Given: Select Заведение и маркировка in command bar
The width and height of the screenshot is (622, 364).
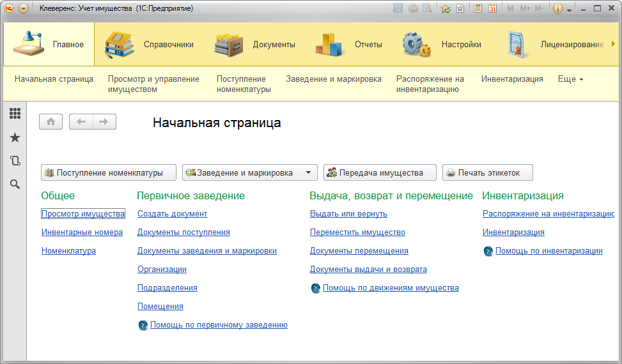Looking at the screenshot, I should coord(334,79).
